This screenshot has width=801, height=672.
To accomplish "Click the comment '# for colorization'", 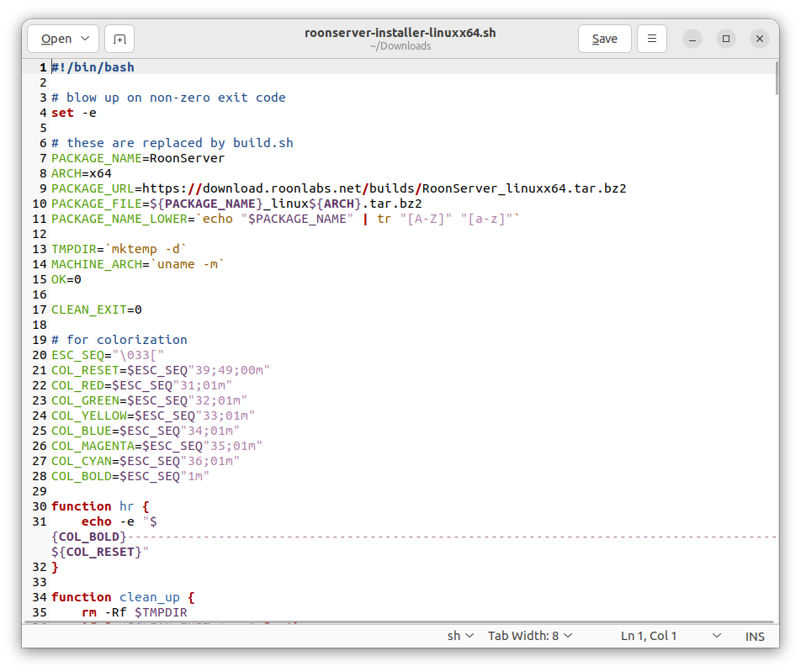I will click(119, 340).
